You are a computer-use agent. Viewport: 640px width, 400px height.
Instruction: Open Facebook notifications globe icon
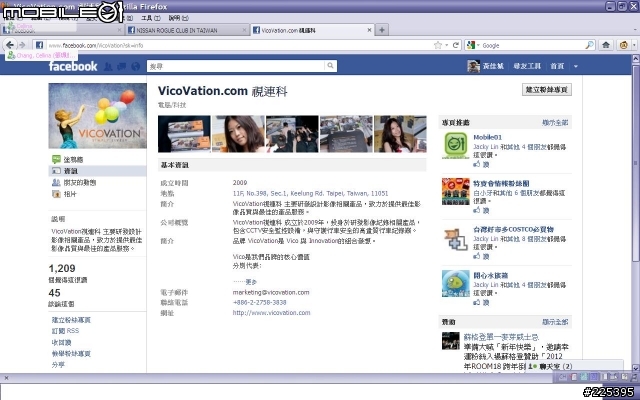pyautogui.click(x=136, y=66)
